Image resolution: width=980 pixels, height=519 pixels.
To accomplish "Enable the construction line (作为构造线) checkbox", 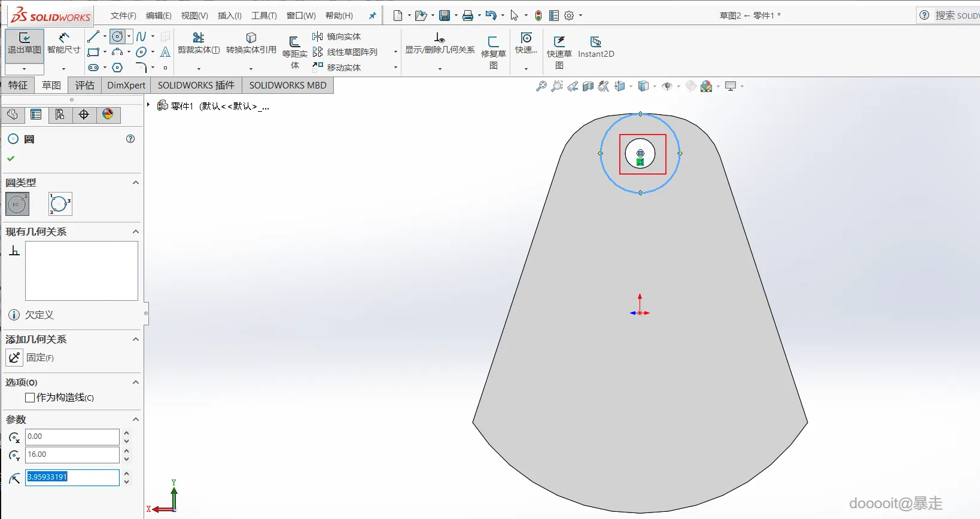I will (x=30, y=398).
